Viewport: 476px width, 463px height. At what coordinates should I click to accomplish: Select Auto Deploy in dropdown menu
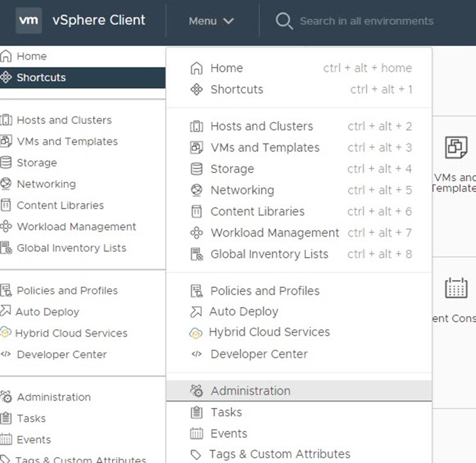[x=299, y=312]
